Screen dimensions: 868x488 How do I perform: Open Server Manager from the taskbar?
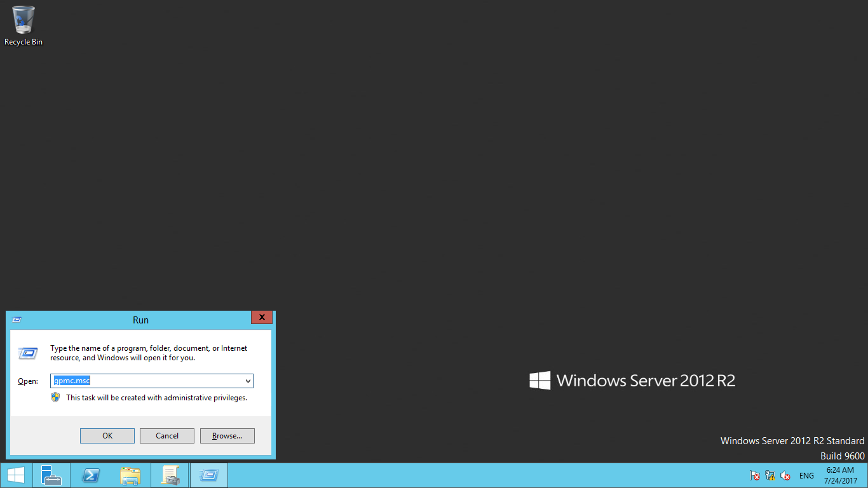click(51, 475)
